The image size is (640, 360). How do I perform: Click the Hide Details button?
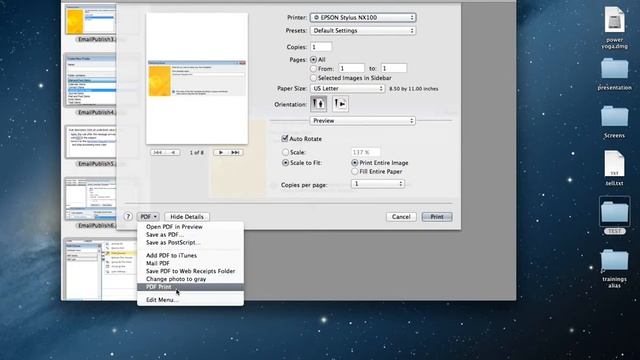tap(187, 217)
